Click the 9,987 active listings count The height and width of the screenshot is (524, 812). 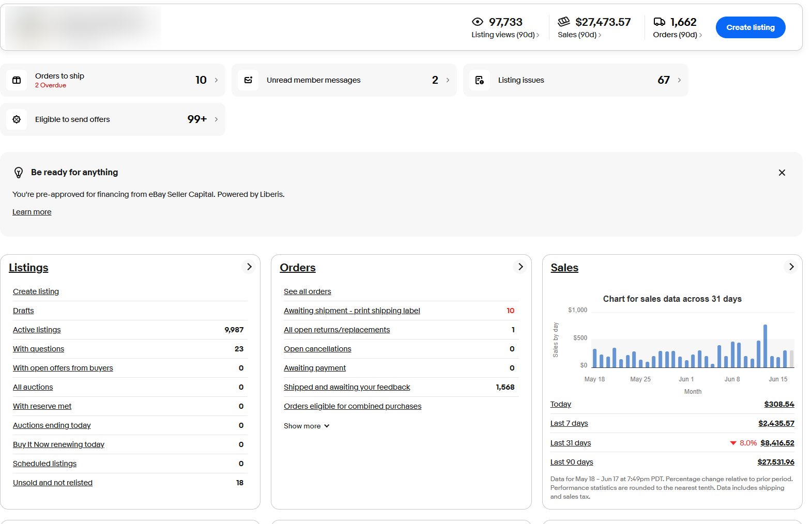tap(234, 330)
